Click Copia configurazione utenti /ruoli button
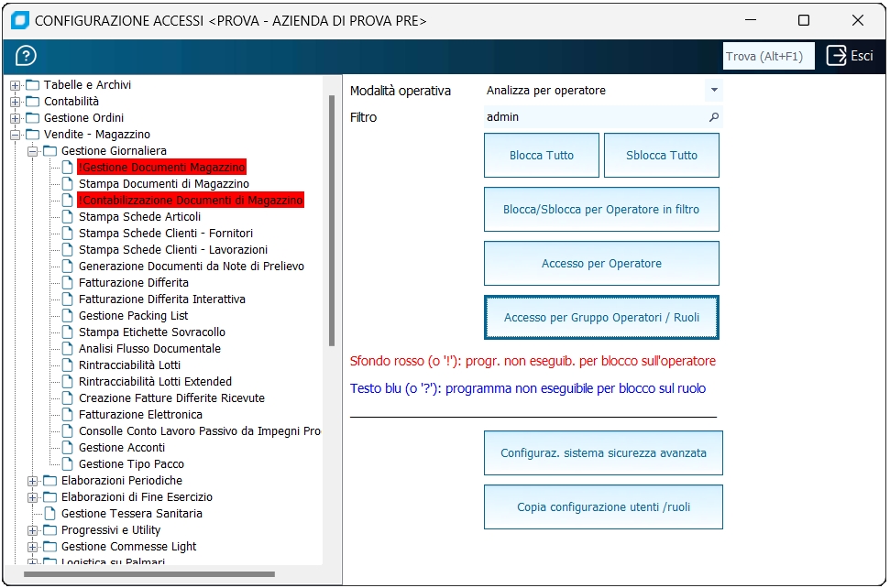Viewport: 890px width, 588px height. tap(603, 506)
